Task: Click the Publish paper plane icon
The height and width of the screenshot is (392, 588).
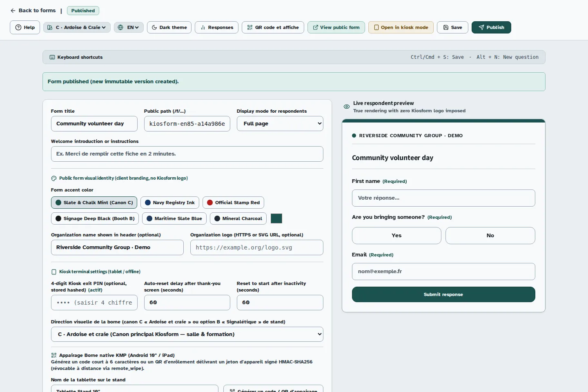Action: [x=481, y=27]
